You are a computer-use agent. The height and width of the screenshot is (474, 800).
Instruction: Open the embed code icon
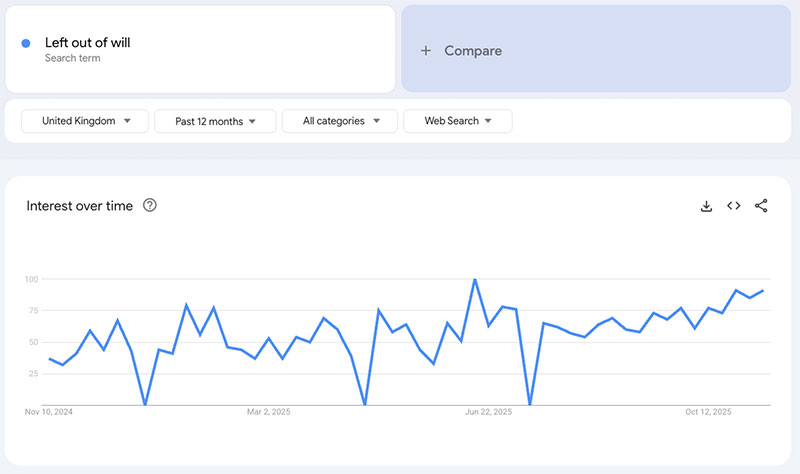[733, 206]
